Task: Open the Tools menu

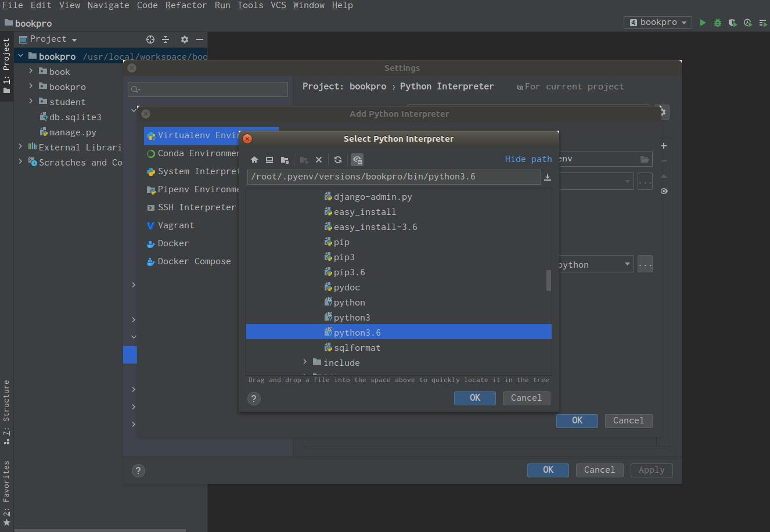Action: [250, 5]
